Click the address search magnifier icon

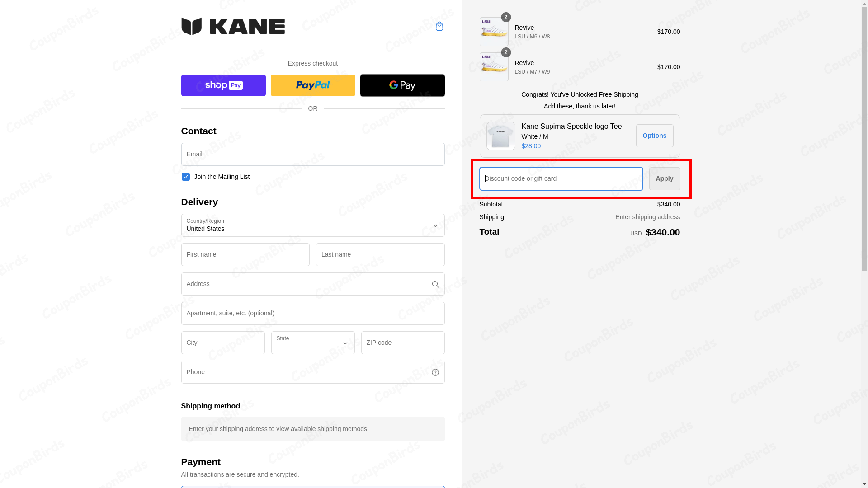click(x=435, y=284)
